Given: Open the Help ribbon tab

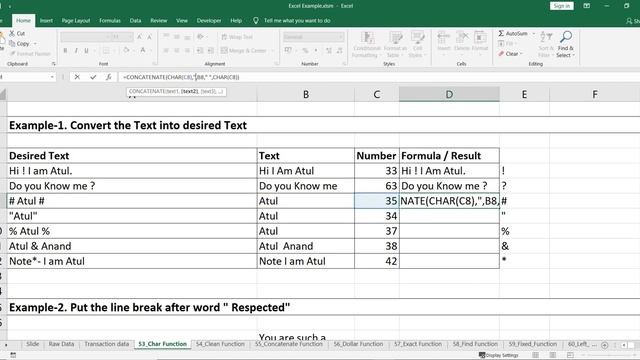Looking at the screenshot, I should tap(236, 20).
